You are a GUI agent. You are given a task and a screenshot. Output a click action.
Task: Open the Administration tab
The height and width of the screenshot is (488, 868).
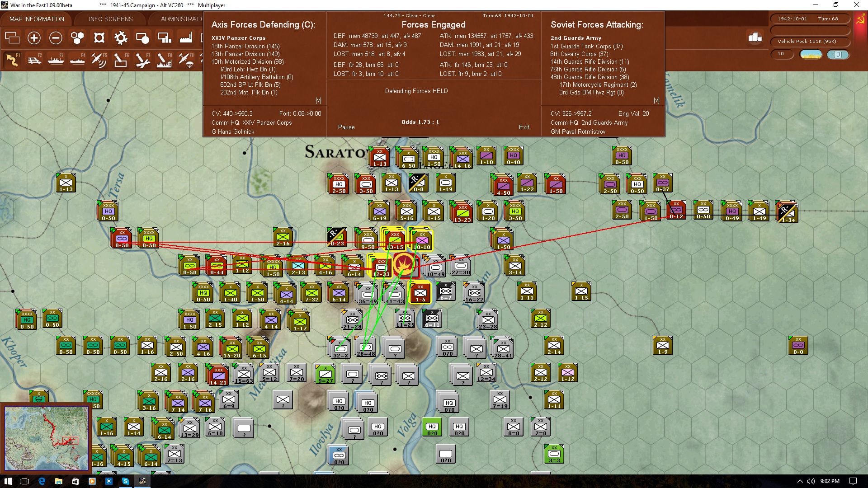click(182, 19)
